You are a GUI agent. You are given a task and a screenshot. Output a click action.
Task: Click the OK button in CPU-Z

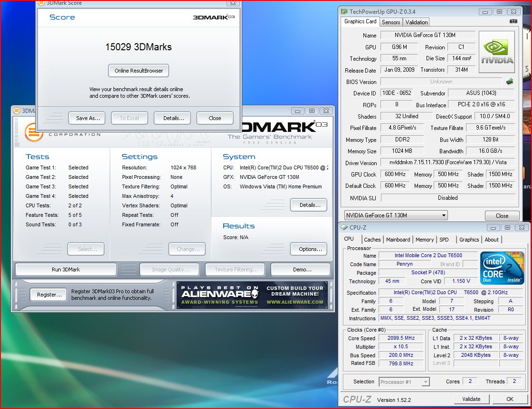pyautogui.click(x=510, y=399)
